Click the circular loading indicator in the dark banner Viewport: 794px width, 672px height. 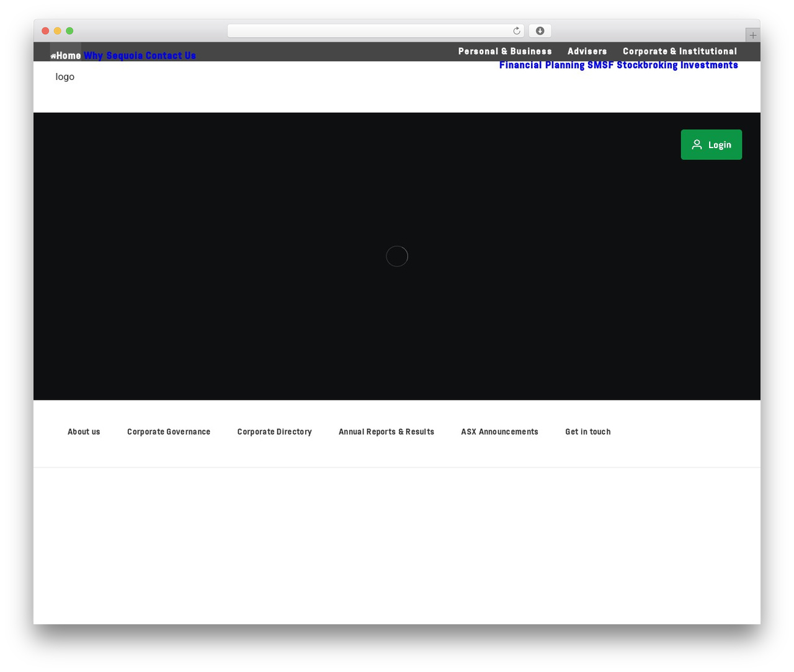[397, 256]
